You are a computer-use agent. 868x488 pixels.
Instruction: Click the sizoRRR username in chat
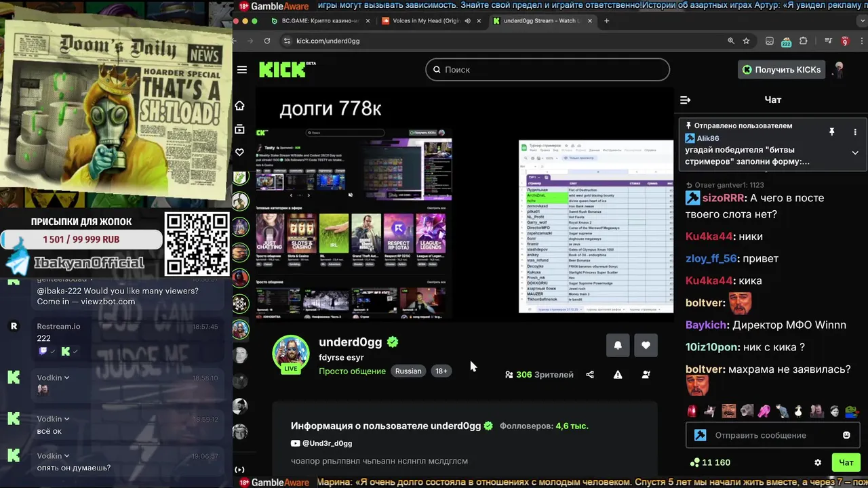[724, 198]
